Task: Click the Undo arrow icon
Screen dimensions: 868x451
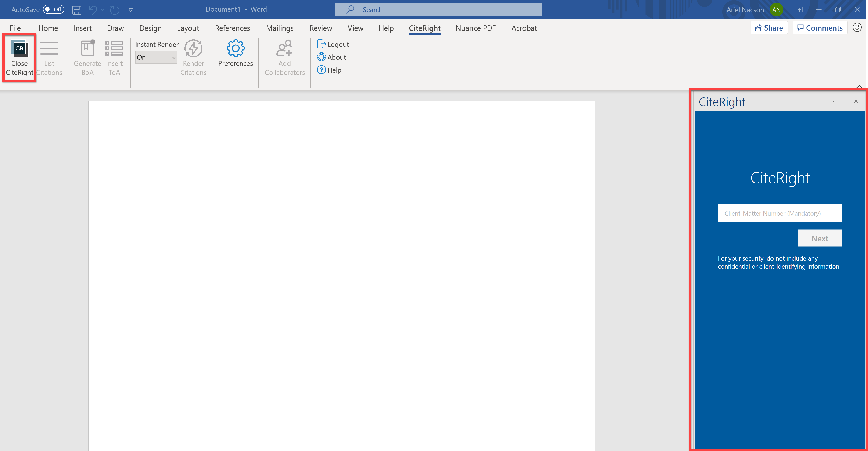Action: [x=93, y=10]
